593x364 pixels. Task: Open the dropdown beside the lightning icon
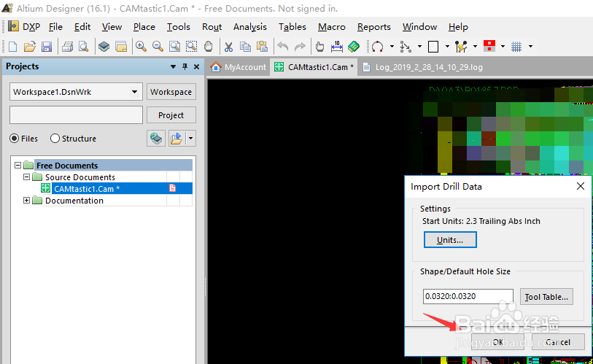click(475, 47)
